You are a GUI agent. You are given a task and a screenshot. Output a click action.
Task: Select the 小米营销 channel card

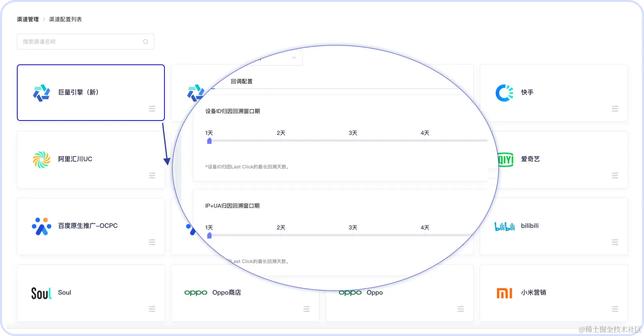[x=554, y=293]
